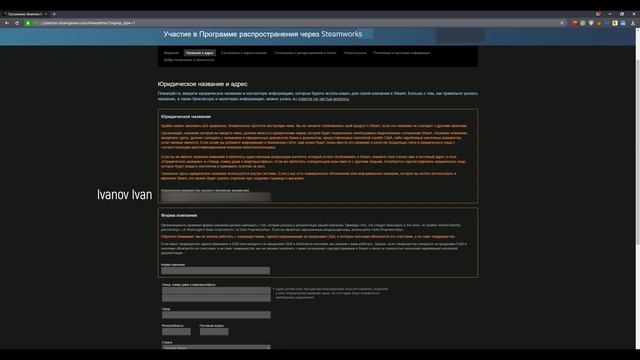Click the first street address line field
Image resolution: width=640 pixels, height=360 pixels.
[216, 291]
